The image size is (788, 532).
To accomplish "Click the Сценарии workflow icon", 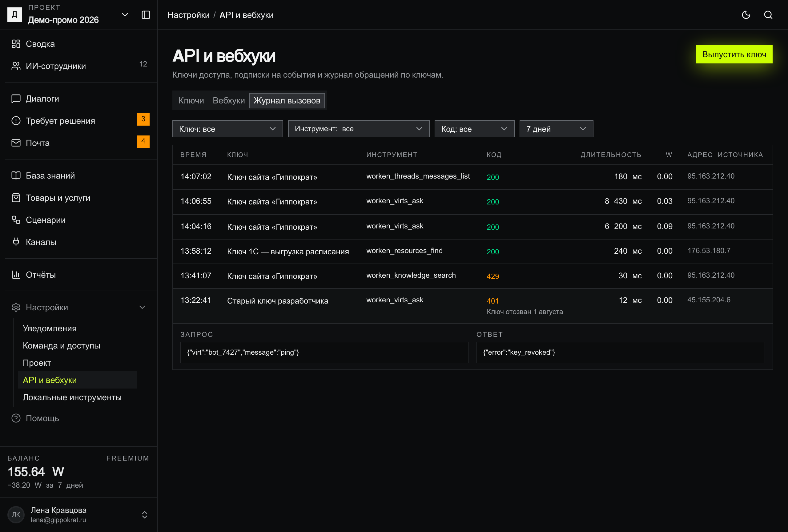I will click(x=16, y=220).
